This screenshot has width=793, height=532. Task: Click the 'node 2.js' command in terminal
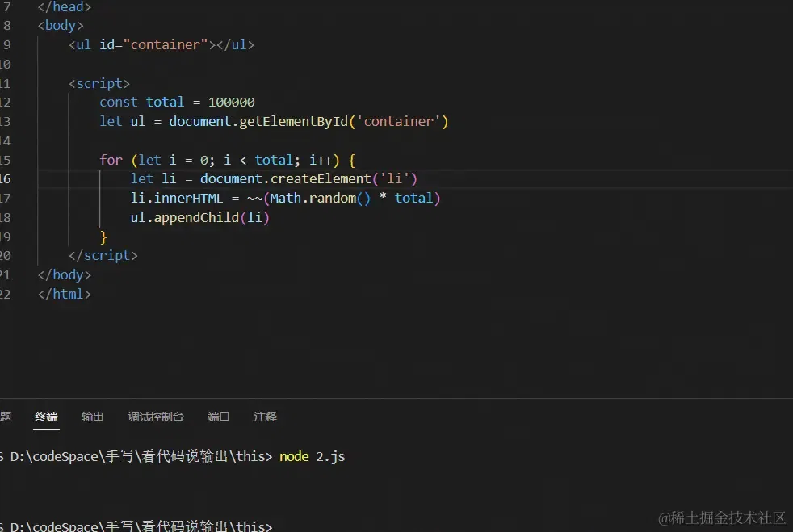[312, 457]
